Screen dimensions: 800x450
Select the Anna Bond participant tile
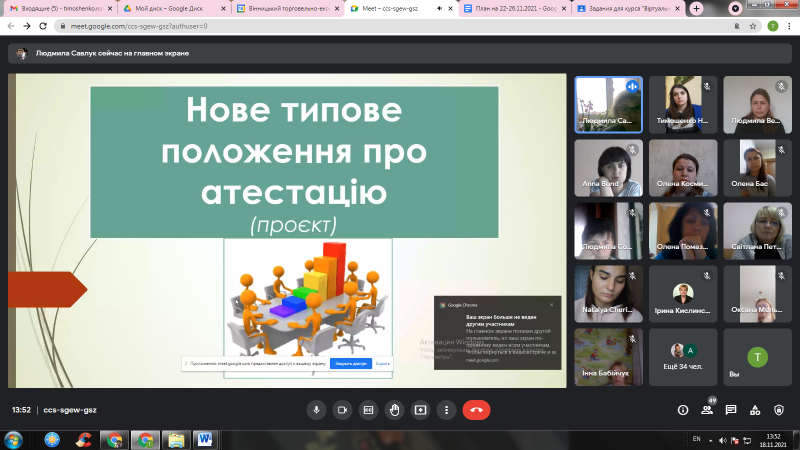(x=608, y=168)
